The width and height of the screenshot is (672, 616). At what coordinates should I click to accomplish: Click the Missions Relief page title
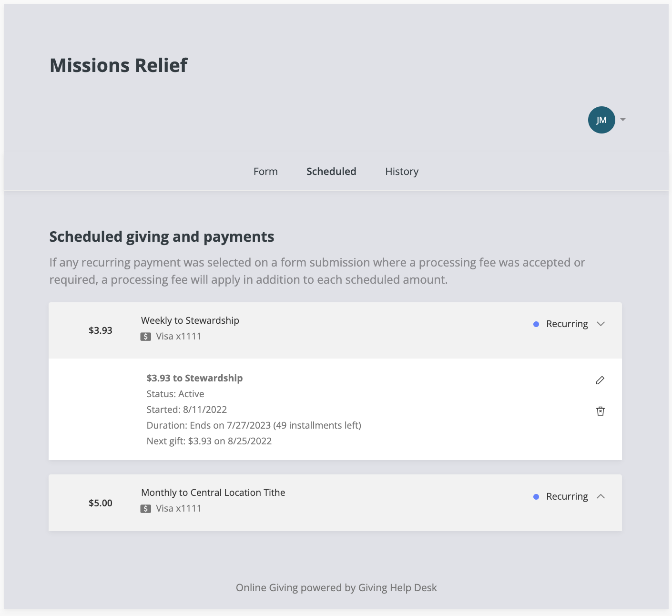point(119,65)
